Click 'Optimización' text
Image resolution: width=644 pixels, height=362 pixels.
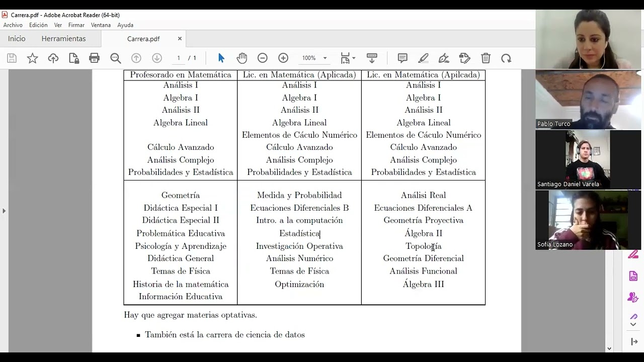pos(299,285)
